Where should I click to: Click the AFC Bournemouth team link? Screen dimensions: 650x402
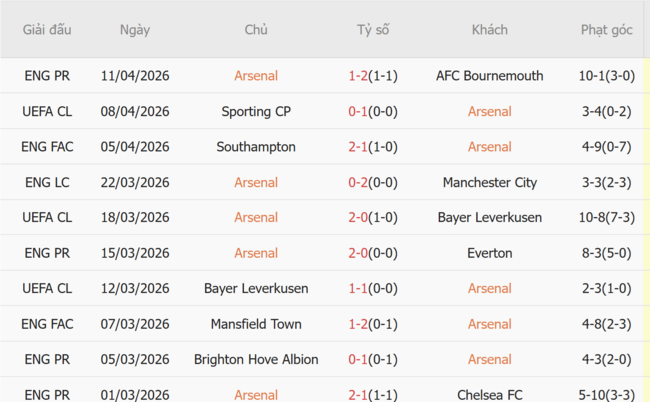[489, 76]
